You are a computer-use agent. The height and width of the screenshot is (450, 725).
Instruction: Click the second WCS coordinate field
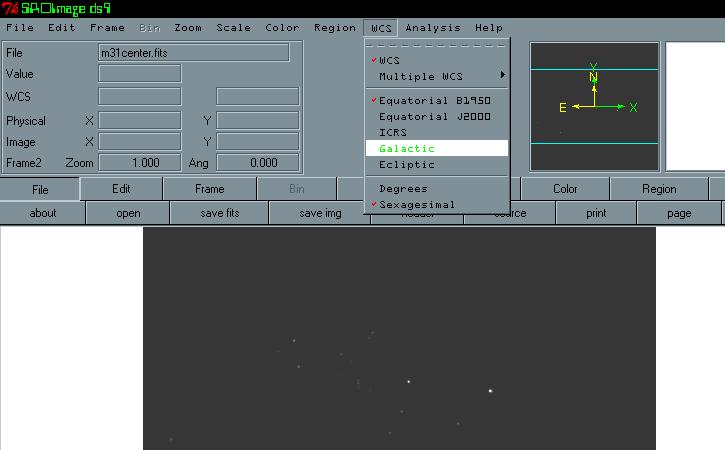[x=258, y=96]
